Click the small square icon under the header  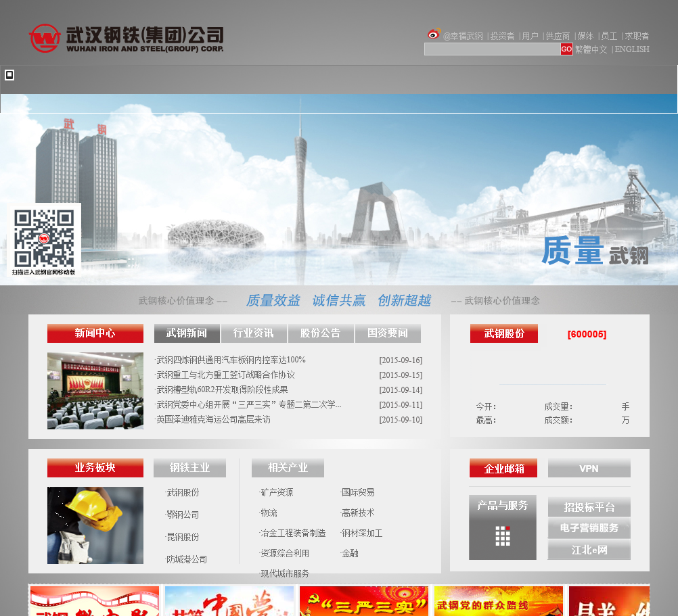[x=9, y=75]
